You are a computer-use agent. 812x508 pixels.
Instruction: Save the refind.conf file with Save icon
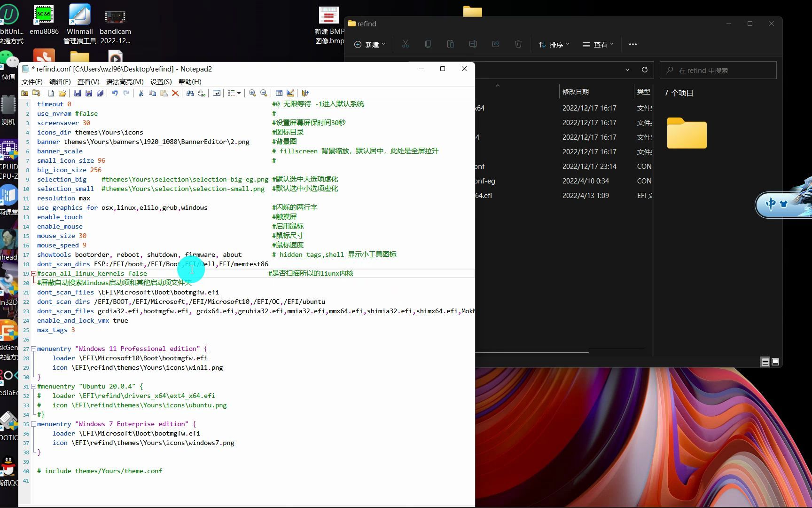[x=78, y=93]
